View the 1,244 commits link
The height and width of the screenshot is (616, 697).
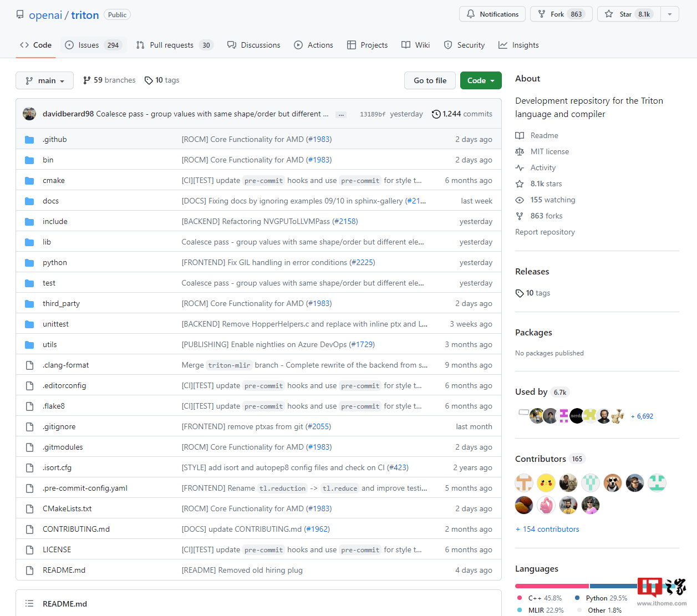462,114
